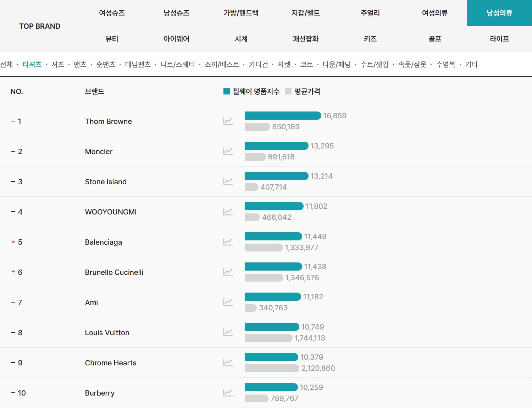Filter by 코트 subcategory

click(x=306, y=64)
